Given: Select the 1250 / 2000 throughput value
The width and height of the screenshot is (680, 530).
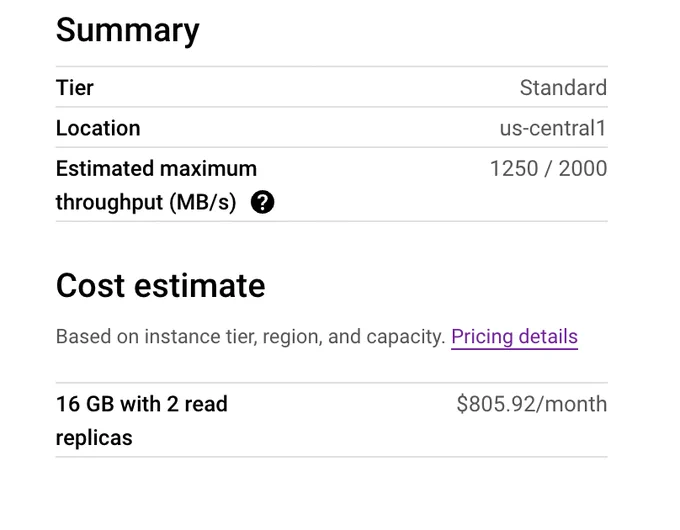Looking at the screenshot, I should (x=548, y=168).
